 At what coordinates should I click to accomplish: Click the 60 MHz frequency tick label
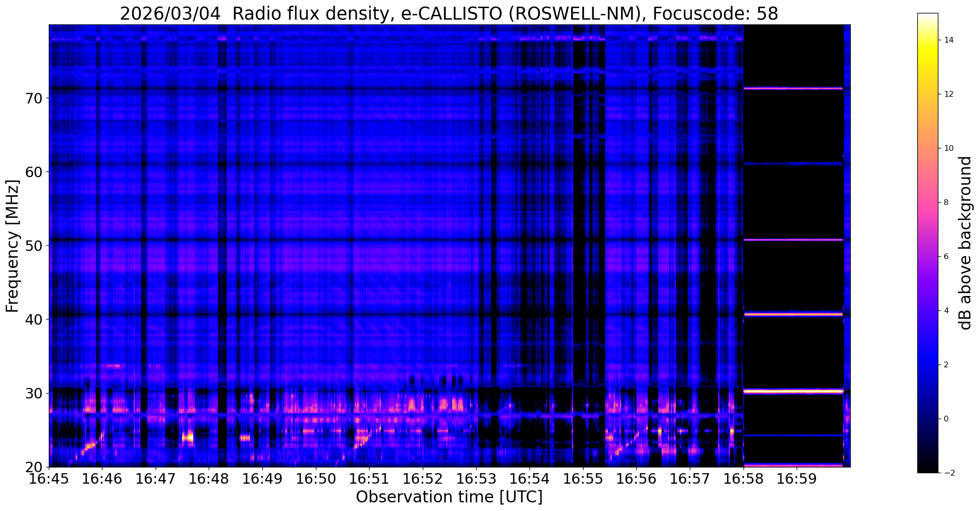coord(34,171)
